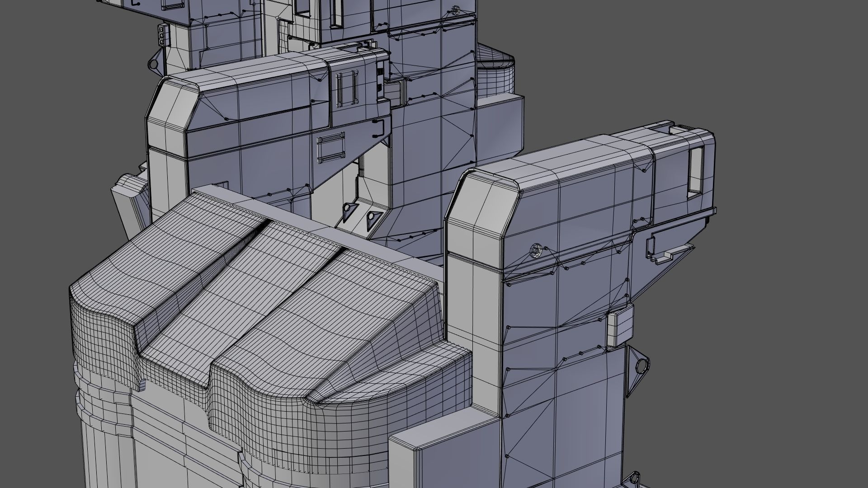Image resolution: width=868 pixels, height=488 pixels.
Task: Click the small box protruding from the right panel
Action: pos(620,325)
